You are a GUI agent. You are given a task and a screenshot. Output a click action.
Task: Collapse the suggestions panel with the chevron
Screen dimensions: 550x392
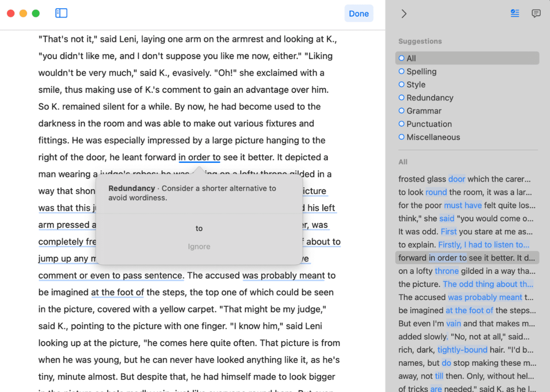(404, 14)
